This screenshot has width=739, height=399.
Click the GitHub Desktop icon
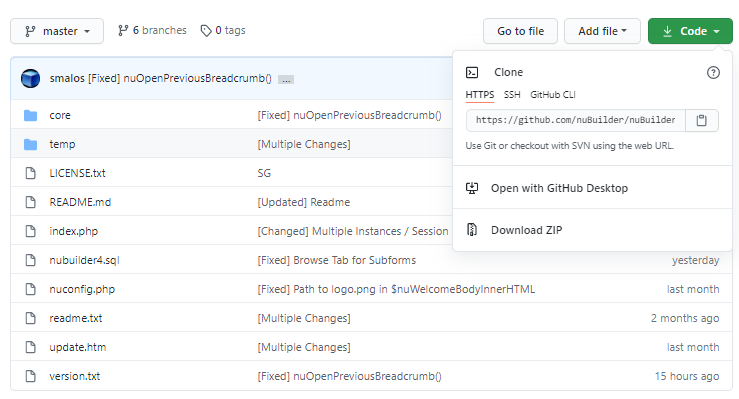(x=472, y=188)
